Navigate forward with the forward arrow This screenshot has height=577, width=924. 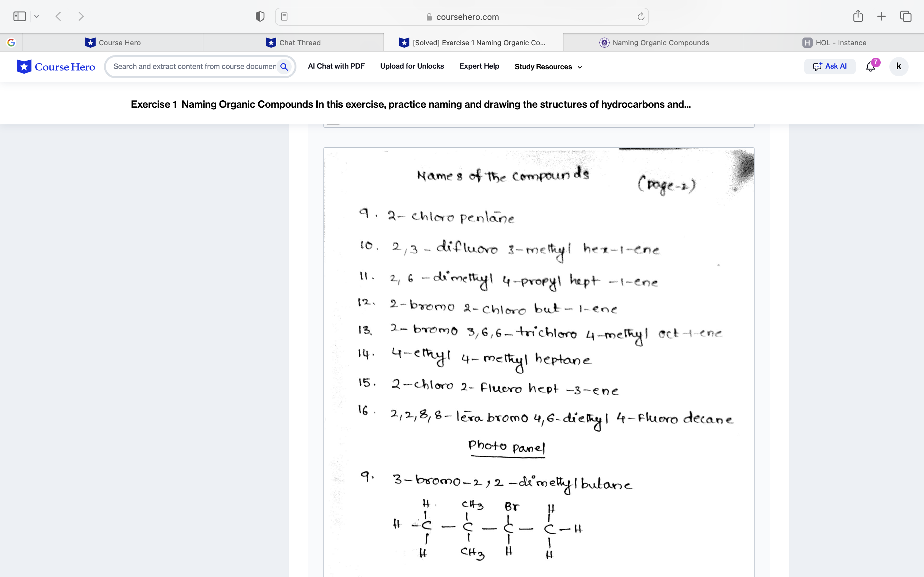81,16
